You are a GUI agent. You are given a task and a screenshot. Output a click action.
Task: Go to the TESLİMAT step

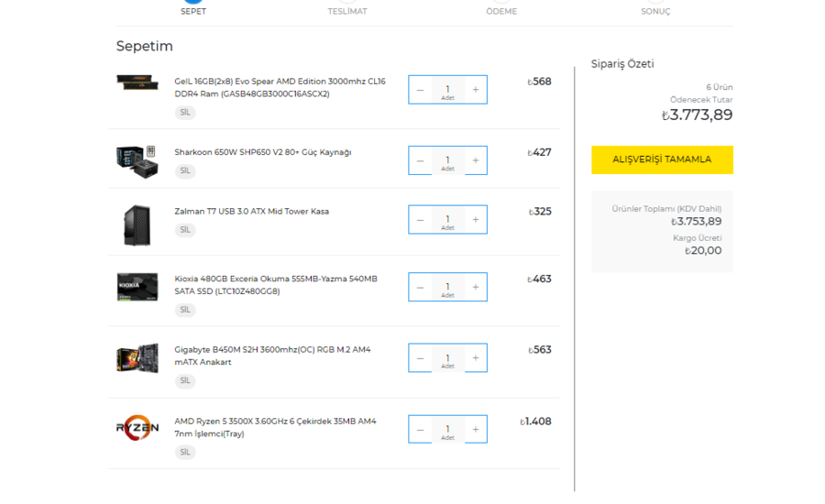[347, 11]
